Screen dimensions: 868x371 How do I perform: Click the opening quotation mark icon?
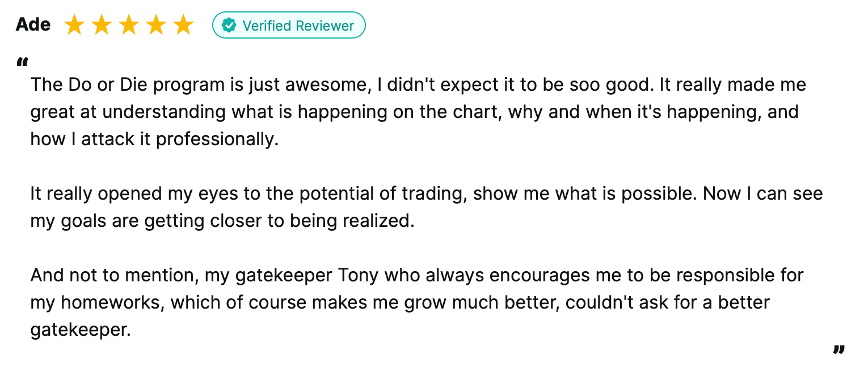[x=22, y=62]
